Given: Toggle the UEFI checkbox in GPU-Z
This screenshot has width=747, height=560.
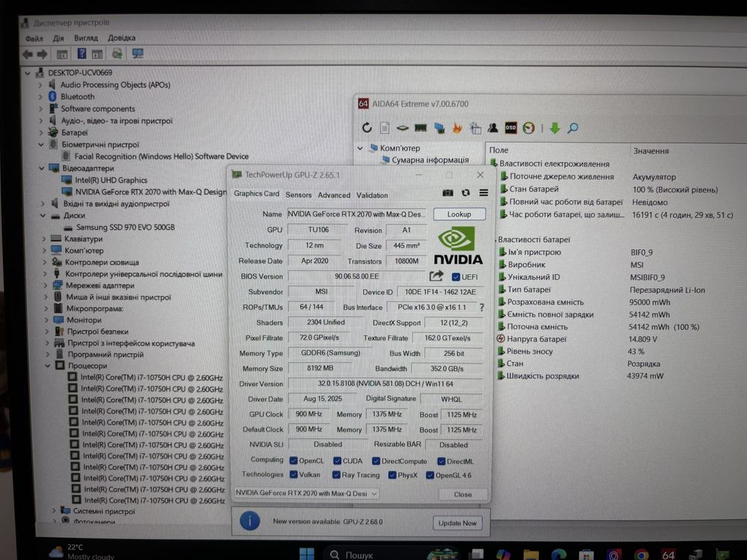Looking at the screenshot, I should [x=456, y=277].
